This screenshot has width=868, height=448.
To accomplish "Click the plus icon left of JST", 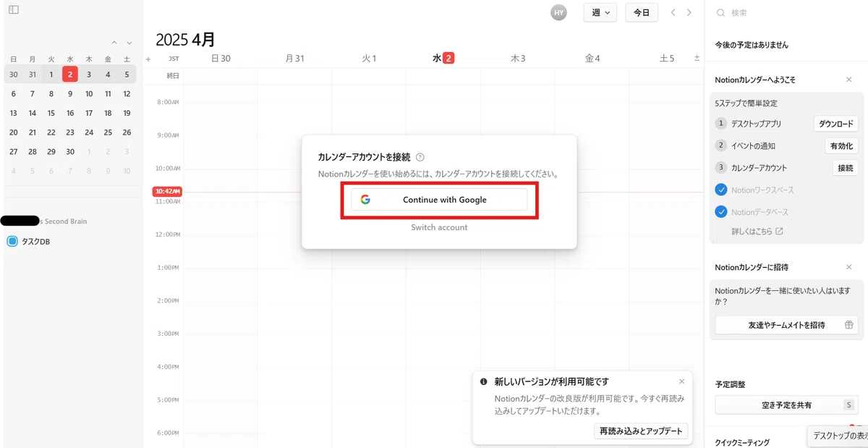I will pyautogui.click(x=148, y=59).
